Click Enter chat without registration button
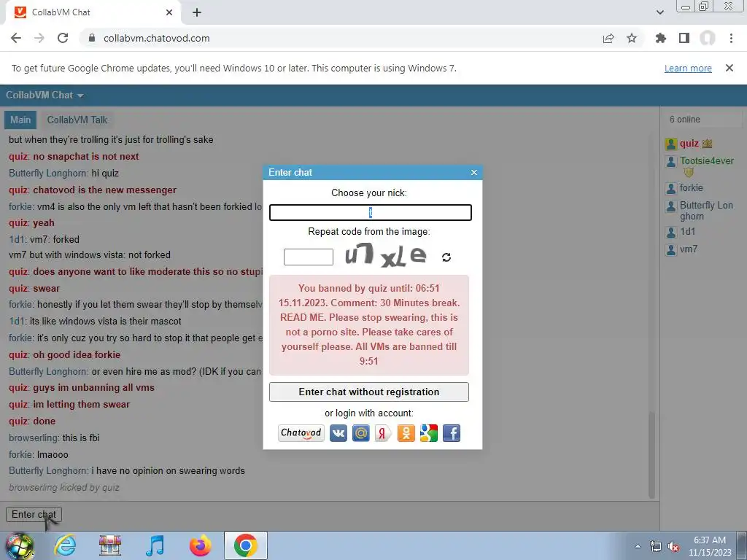The height and width of the screenshot is (560, 747). [x=368, y=392]
